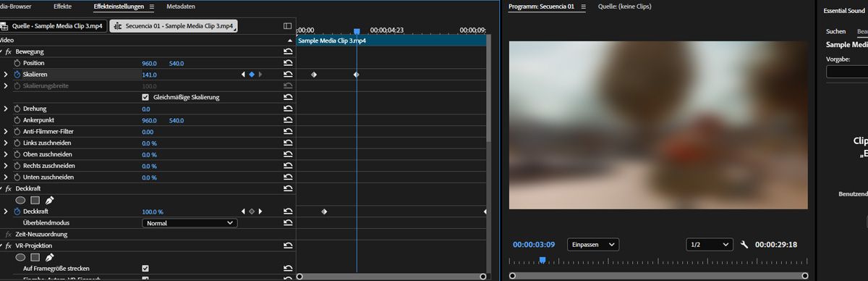
Task: Expand Links zuschneiden parameter
Action: click(6, 143)
